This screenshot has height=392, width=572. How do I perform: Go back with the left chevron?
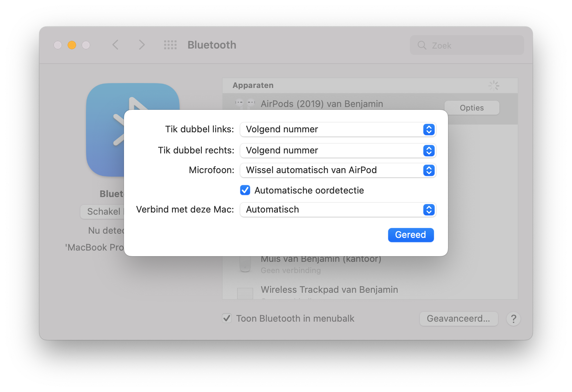115,45
